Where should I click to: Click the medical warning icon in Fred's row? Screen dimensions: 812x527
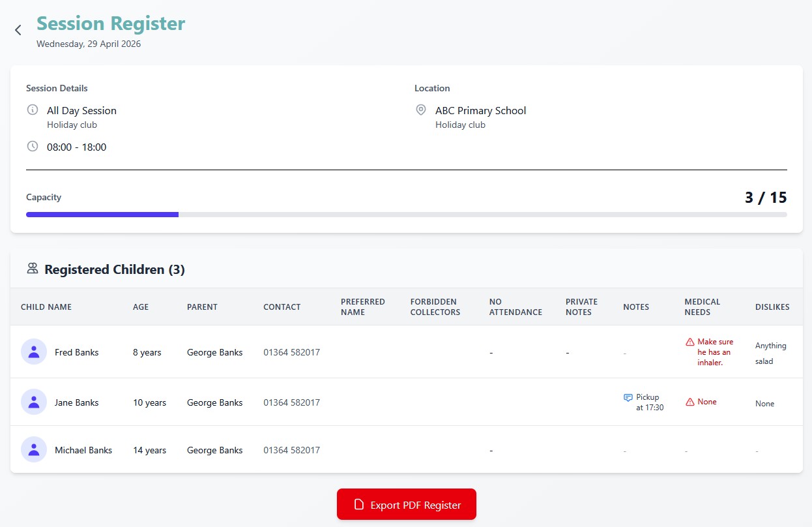[689, 342]
